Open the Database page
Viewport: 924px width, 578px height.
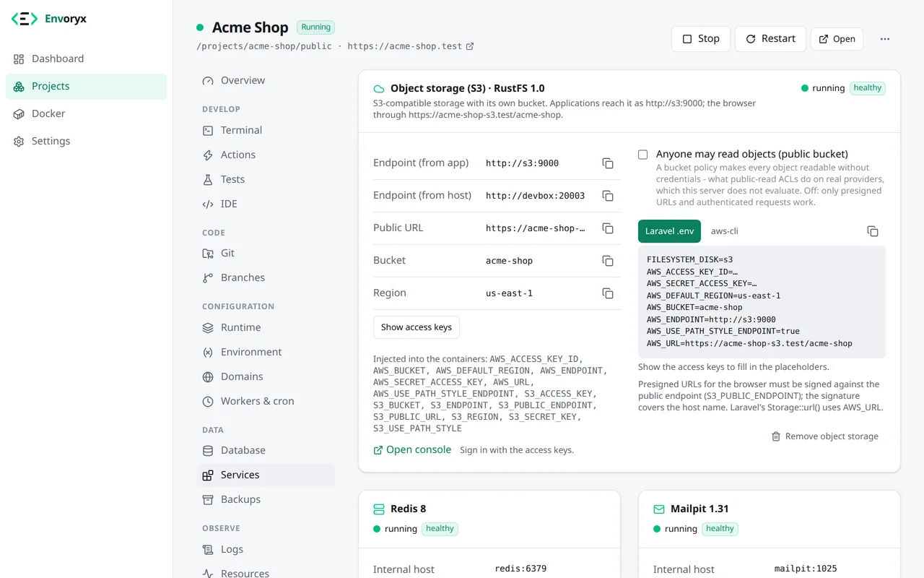[266, 450]
